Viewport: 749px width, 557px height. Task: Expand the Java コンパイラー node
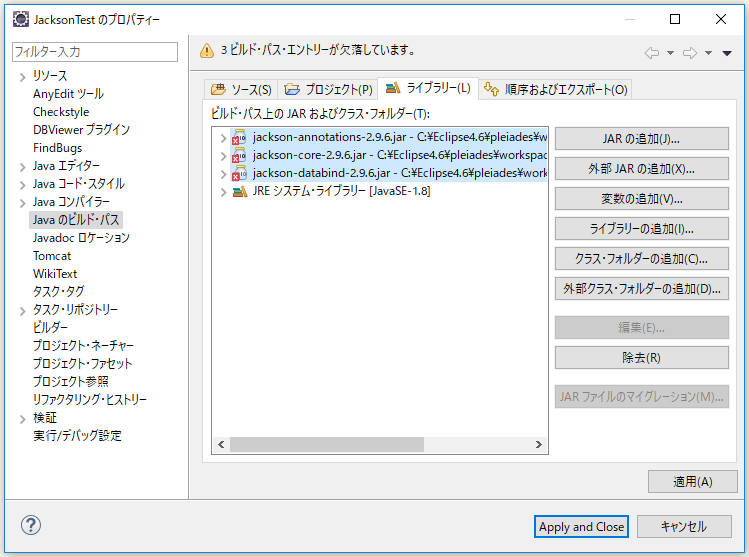(22, 203)
